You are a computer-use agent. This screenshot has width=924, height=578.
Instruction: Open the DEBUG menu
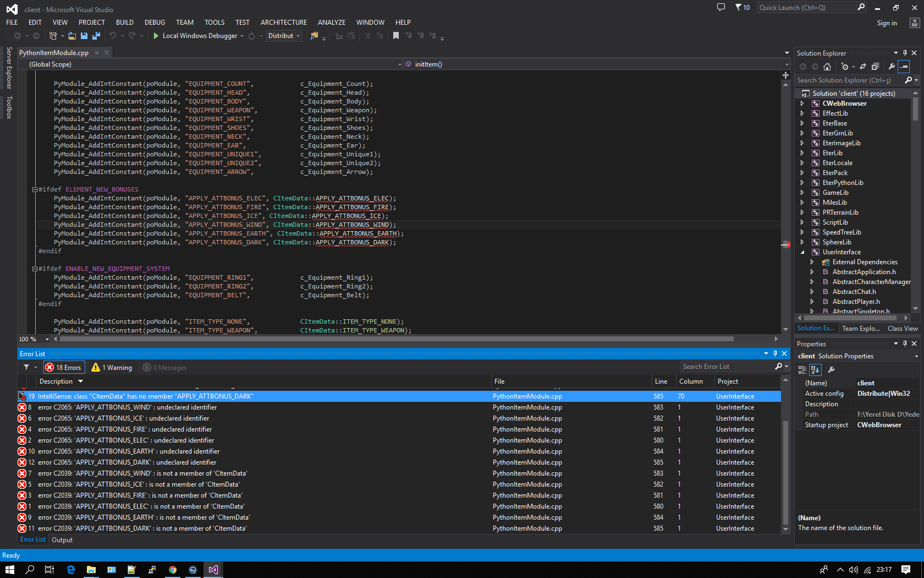[x=155, y=23]
